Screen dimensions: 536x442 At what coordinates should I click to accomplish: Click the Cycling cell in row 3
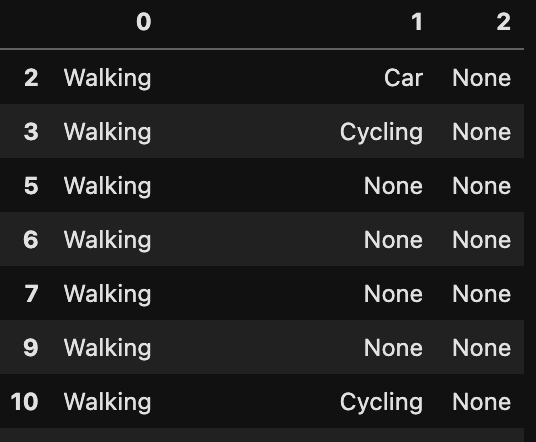(x=381, y=133)
